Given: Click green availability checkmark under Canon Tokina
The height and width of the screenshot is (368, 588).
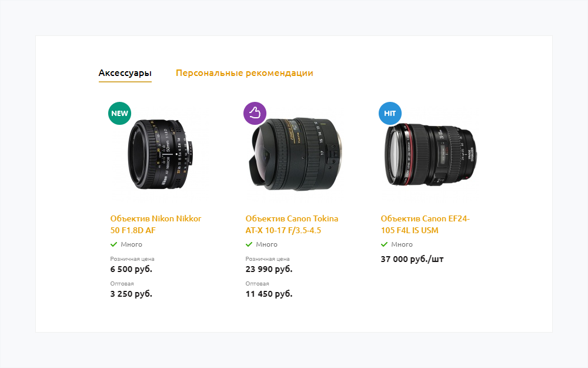Looking at the screenshot, I should (249, 244).
